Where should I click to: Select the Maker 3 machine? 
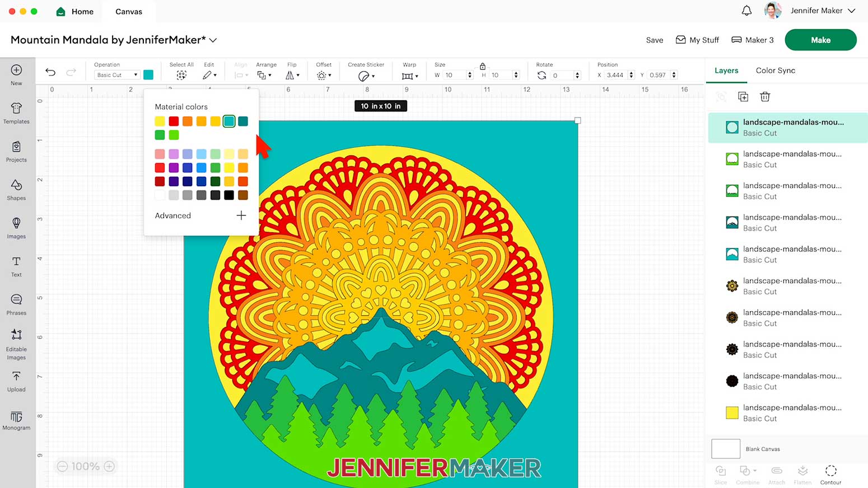click(753, 40)
